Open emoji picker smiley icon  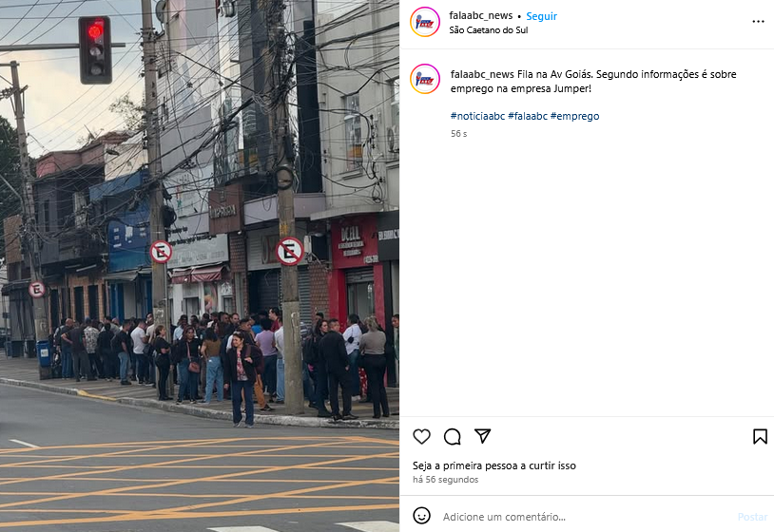pos(421,516)
